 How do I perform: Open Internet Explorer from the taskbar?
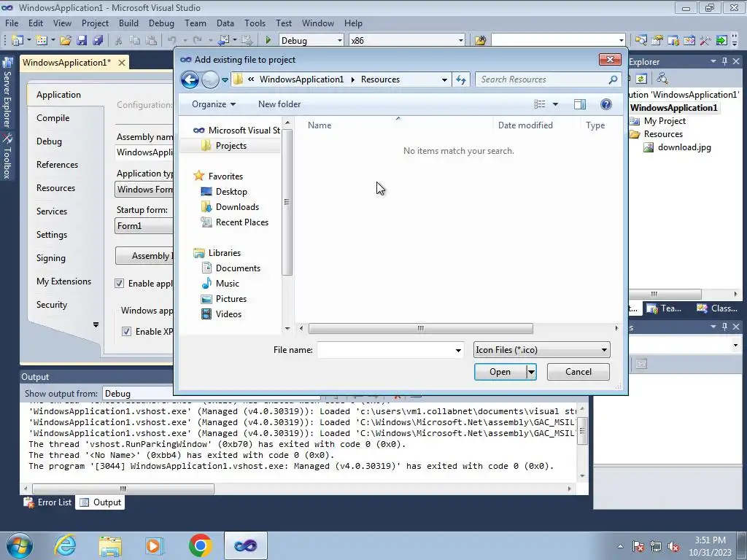click(65, 545)
